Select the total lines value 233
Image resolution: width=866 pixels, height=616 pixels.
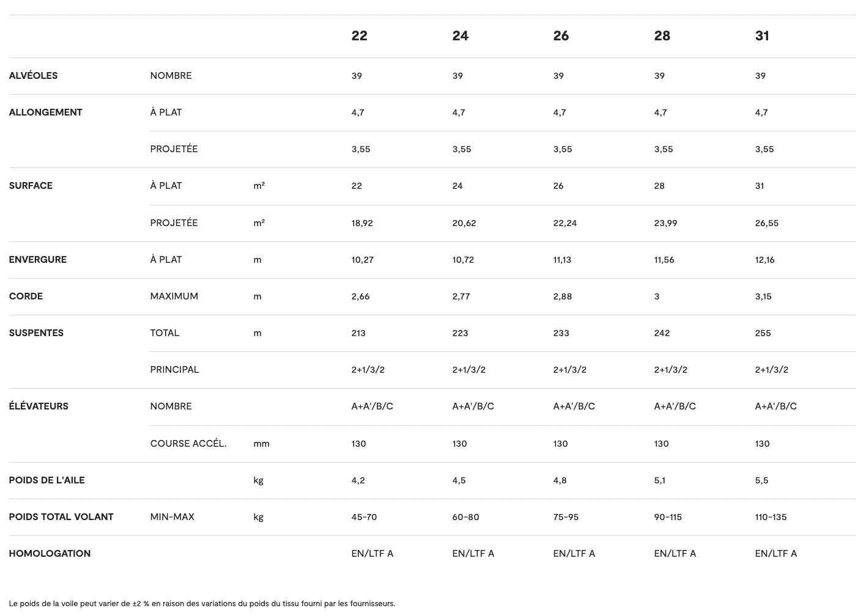[x=561, y=333]
